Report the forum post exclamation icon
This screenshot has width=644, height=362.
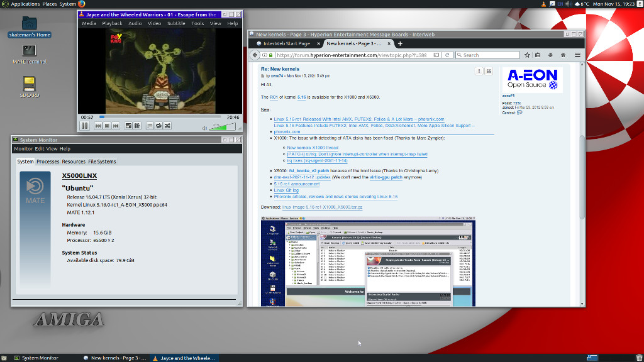pyautogui.click(x=479, y=71)
